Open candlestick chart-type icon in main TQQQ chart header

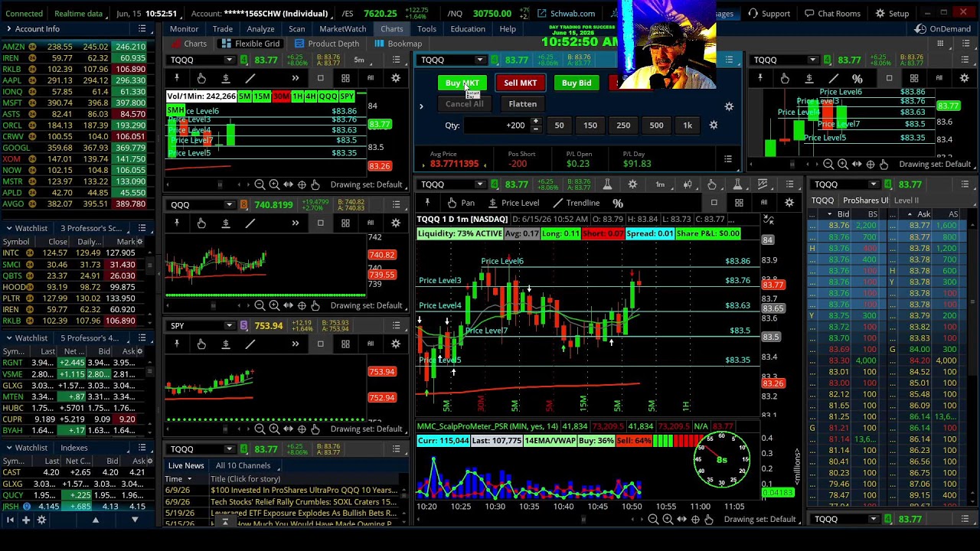(687, 184)
